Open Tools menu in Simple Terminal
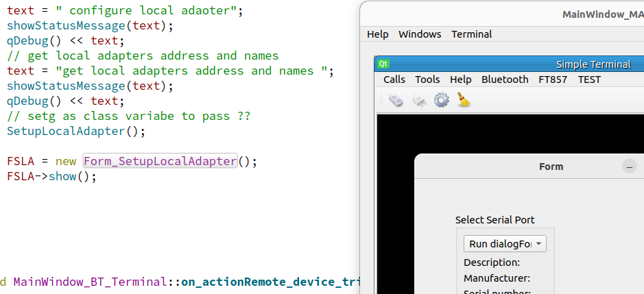644x294 pixels. pyautogui.click(x=427, y=79)
